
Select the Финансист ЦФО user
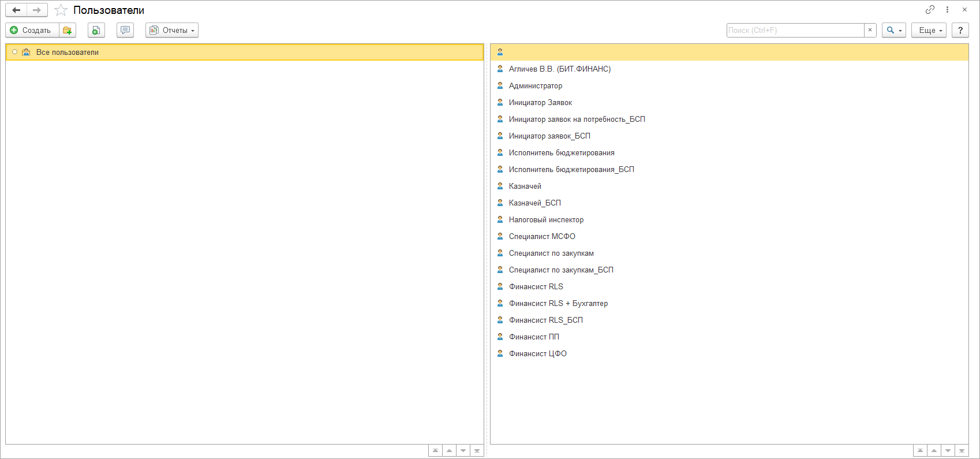pos(730,353)
